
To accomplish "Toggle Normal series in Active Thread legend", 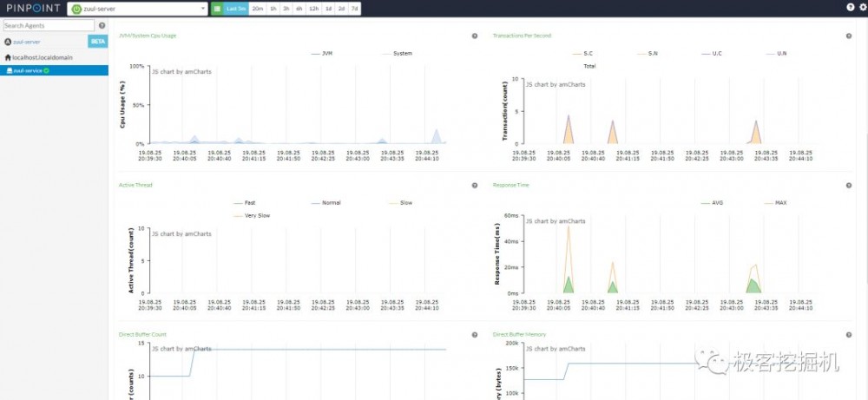I will pyautogui.click(x=326, y=203).
